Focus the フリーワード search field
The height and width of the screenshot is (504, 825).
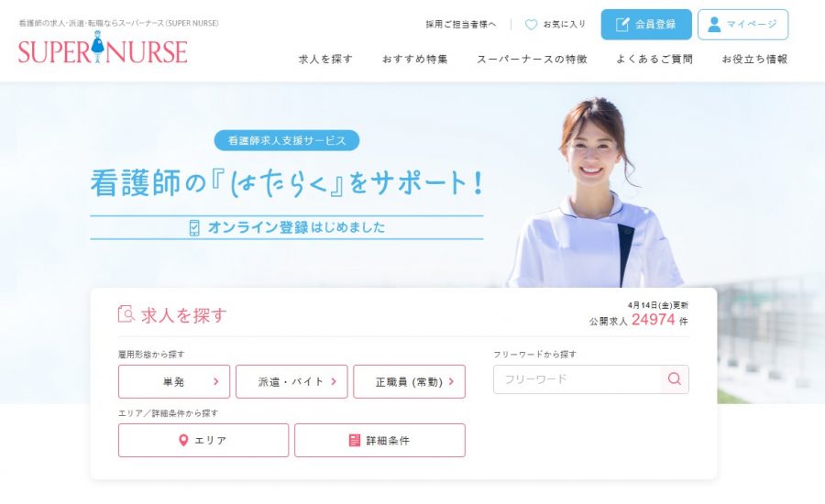point(577,379)
